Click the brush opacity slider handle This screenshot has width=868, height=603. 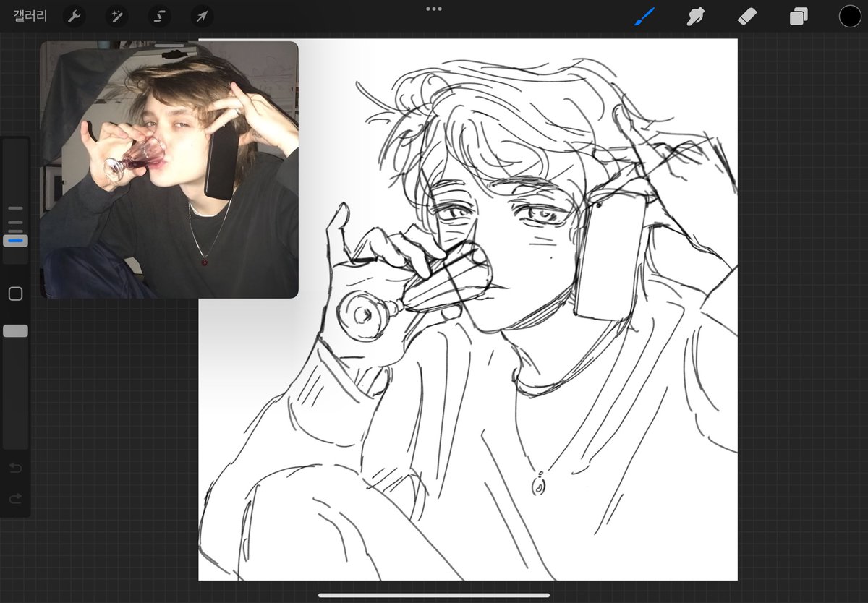[15, 330]
